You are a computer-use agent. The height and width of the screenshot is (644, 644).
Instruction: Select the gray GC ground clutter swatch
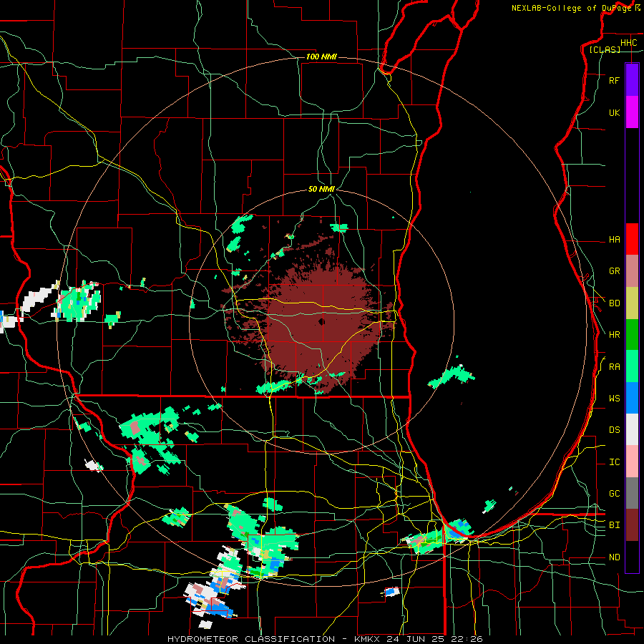click(x=632, y=493)
